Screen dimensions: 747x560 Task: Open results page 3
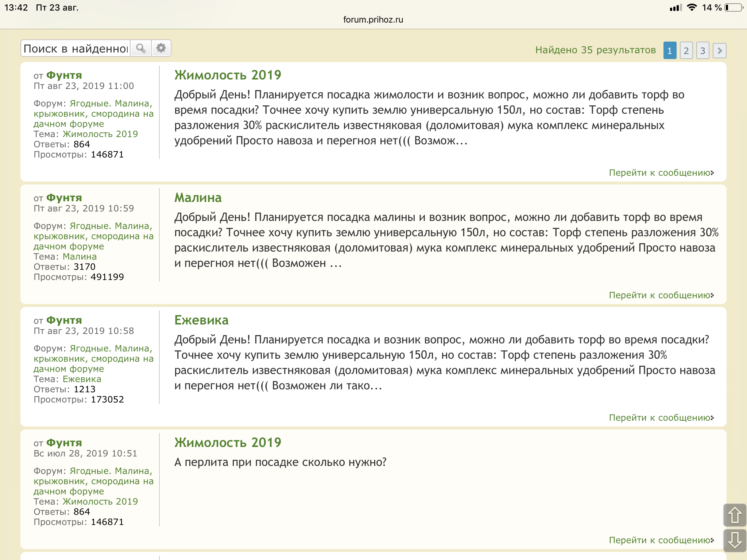[703, 50]
